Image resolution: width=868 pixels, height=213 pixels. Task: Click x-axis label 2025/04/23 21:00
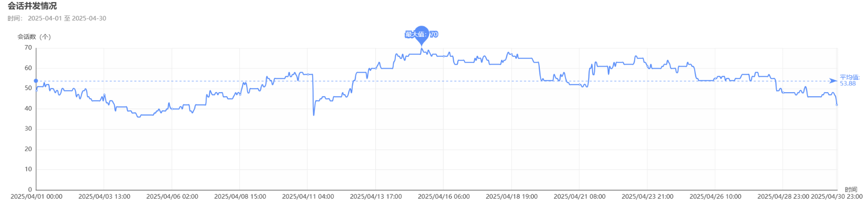click(x=648, y=197)
